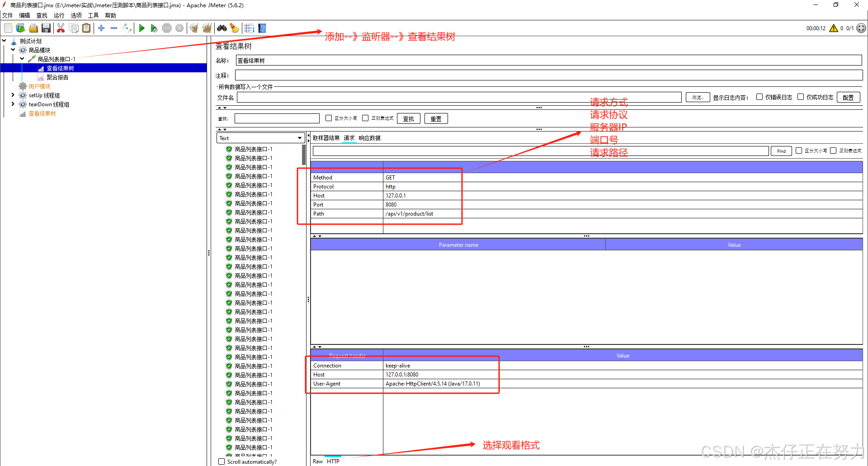Click the 浏览 browse button

coord(698,97)
